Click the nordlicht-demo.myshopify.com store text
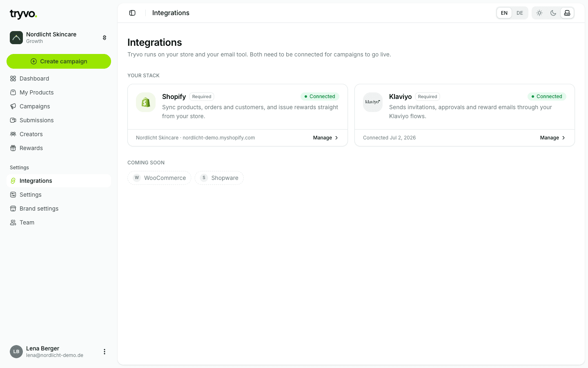 219,138
